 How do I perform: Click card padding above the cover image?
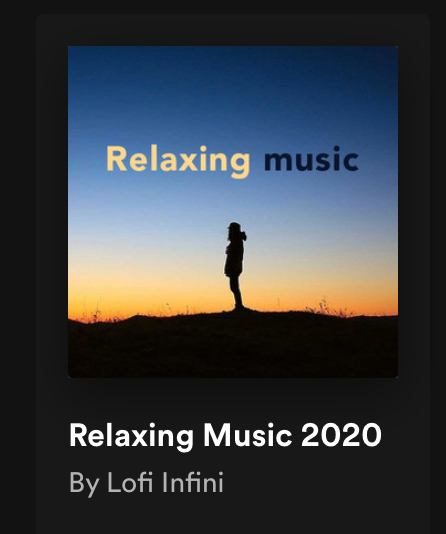(x=233, y=30)
